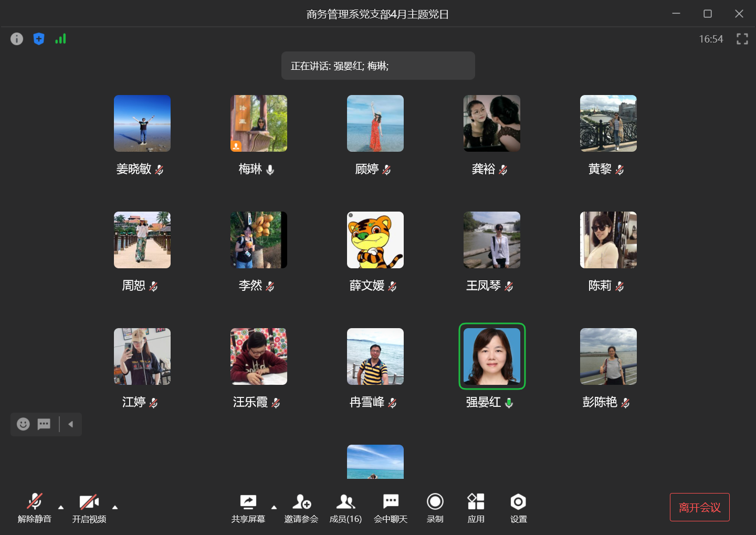Turn on video (开启视频)

pyautogui.click(x=89, y=508)
